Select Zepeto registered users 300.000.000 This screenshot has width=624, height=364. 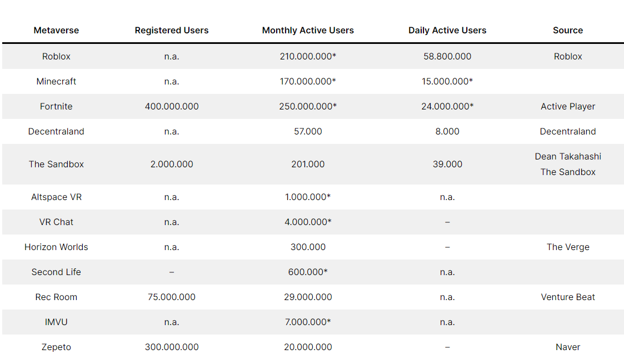[172, 347]
